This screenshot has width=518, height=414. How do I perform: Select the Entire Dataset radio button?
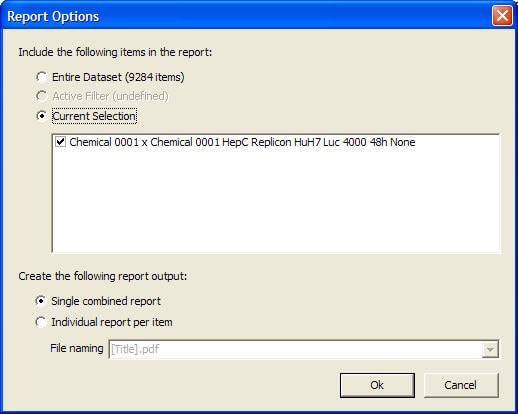tap(42, 77)
